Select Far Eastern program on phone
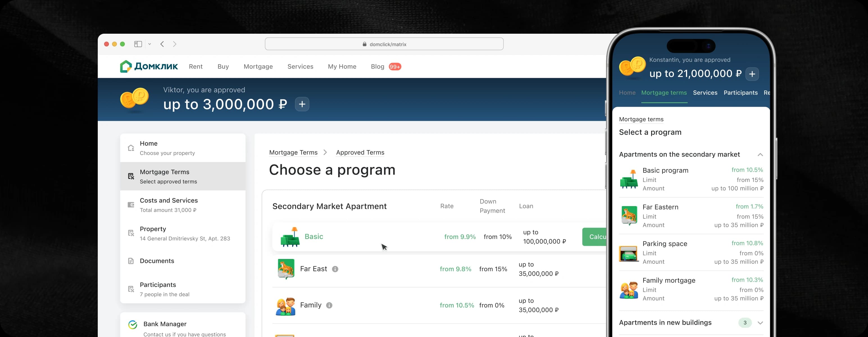The image size is (868, 337). pyautogui.click(x=691, y=216)
